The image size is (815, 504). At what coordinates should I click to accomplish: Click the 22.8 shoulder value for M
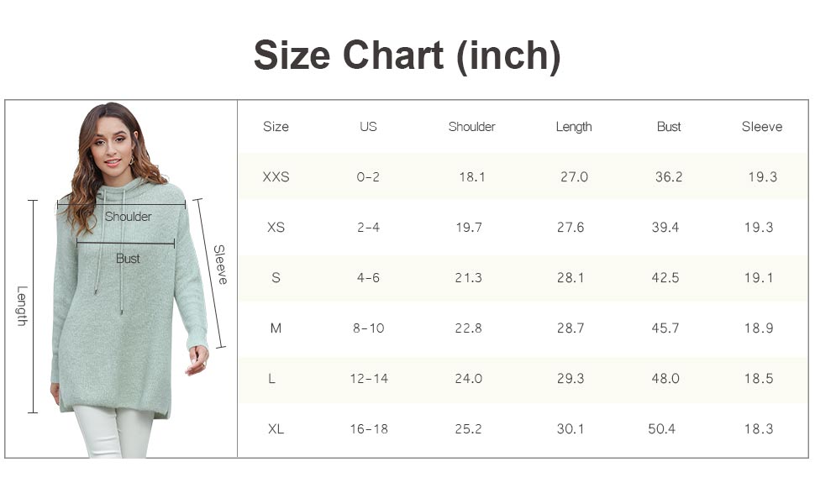pos(468,328)
